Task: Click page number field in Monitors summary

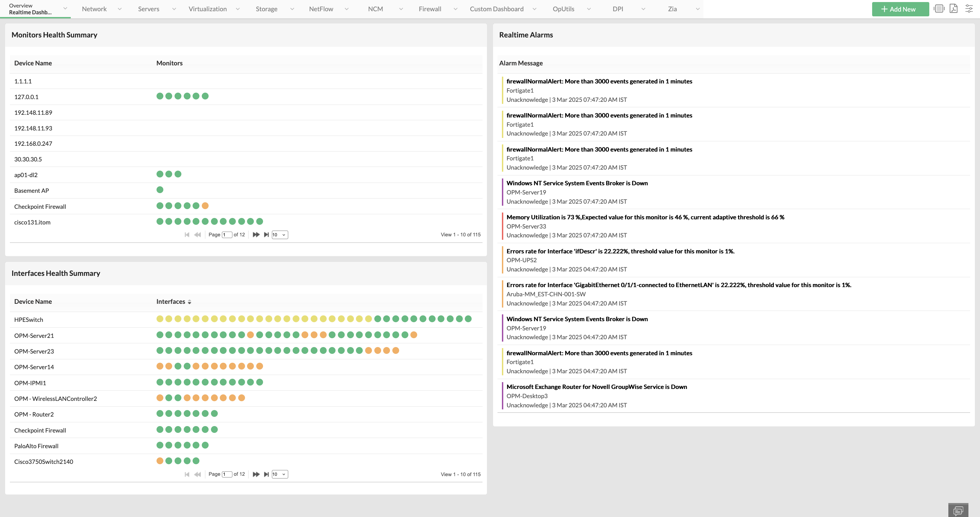Action: pyautogui.click(x=227, y=235)
